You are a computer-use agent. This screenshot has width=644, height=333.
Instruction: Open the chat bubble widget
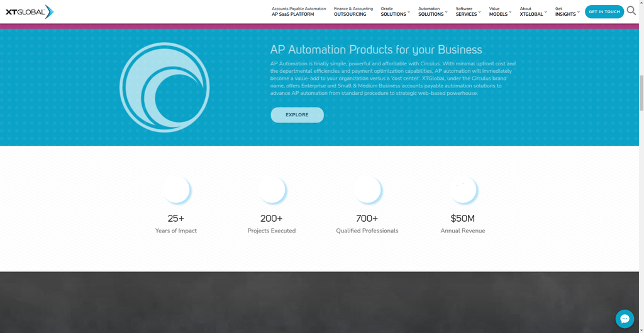click(625, 319)
